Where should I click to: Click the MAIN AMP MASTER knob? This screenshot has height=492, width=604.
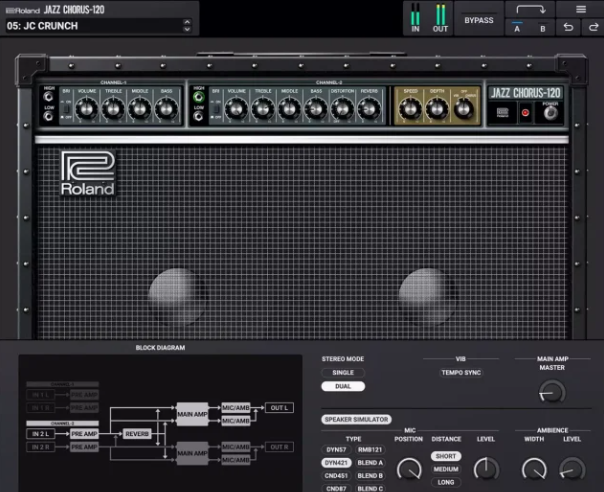551,393
